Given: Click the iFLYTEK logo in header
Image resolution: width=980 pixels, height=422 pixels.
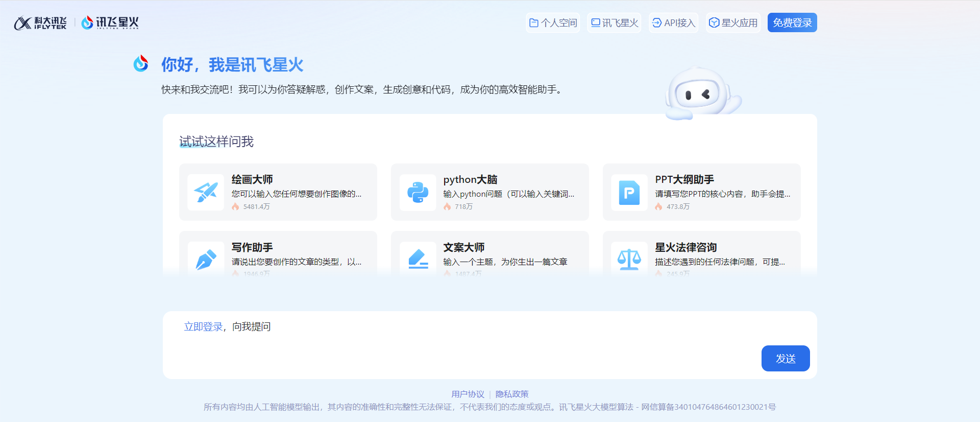Looking at the screenshot, I should pos(40,23).
